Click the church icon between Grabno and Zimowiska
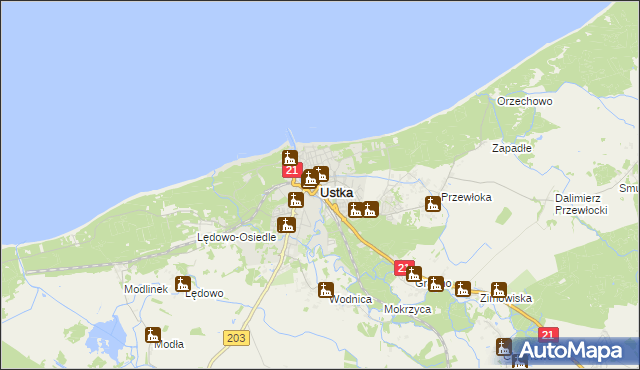This screenshot has height=370, width=640. 463,289
